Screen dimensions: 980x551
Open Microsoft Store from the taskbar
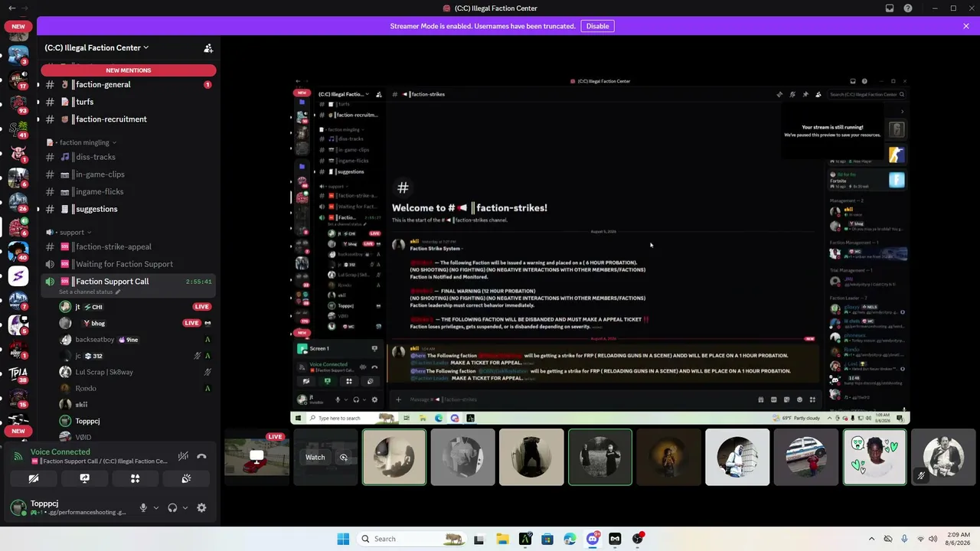click(547, 539)
